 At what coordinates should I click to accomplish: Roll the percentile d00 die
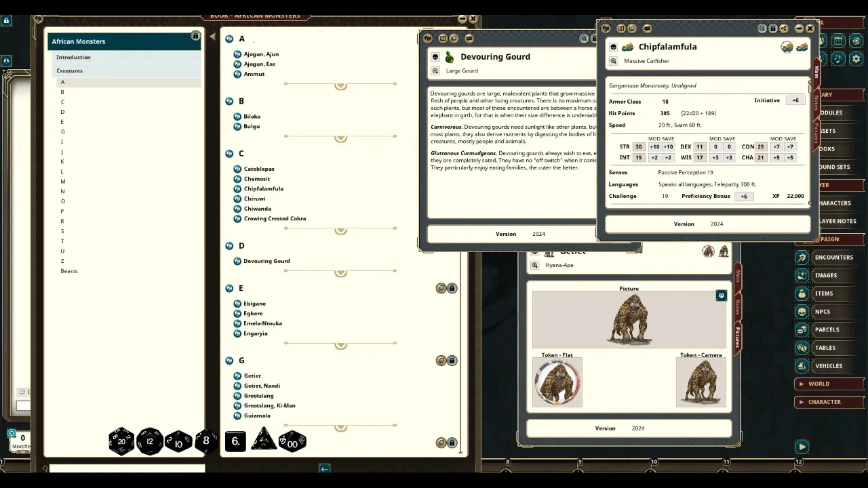292,441
